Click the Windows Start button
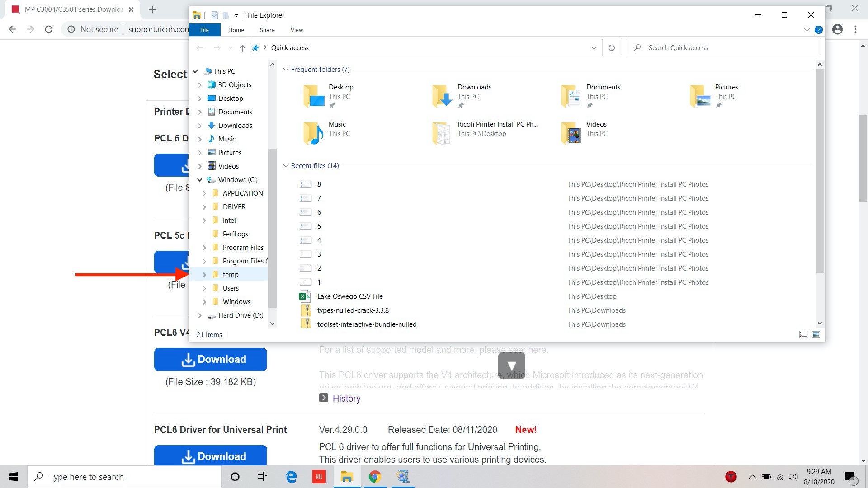Screen dimensions: 868x488 pyautogui.click(x=14, y=477)
